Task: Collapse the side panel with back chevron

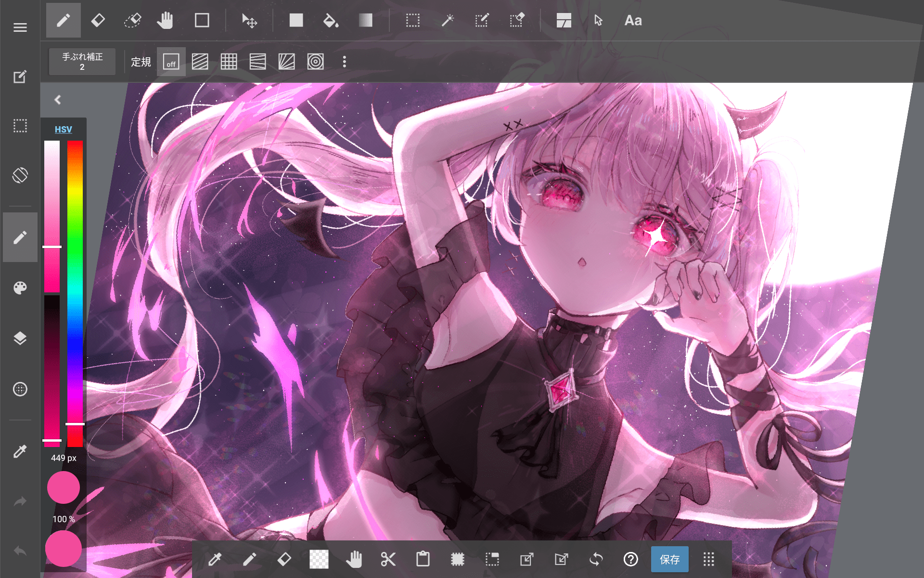Action: 58,100
